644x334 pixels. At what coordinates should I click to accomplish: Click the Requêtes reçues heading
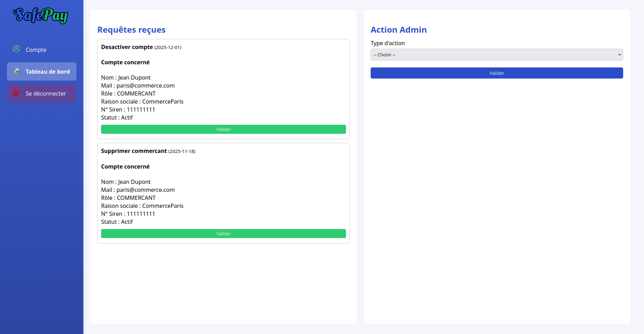(131, 30)
